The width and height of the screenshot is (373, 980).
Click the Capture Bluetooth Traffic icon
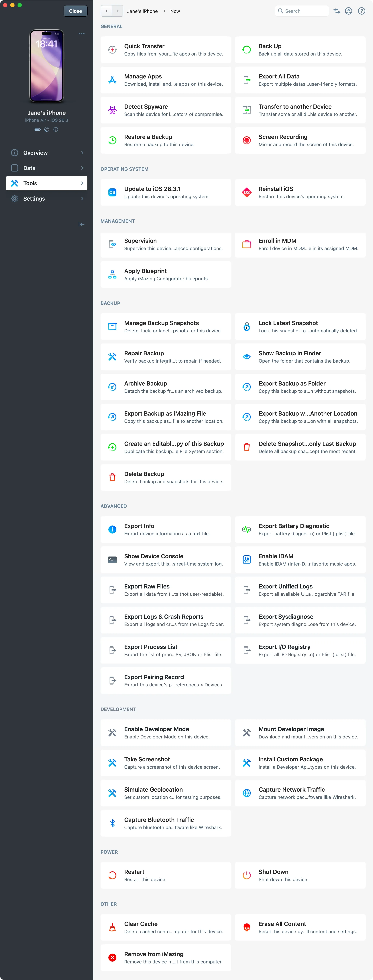coord(112,823)
